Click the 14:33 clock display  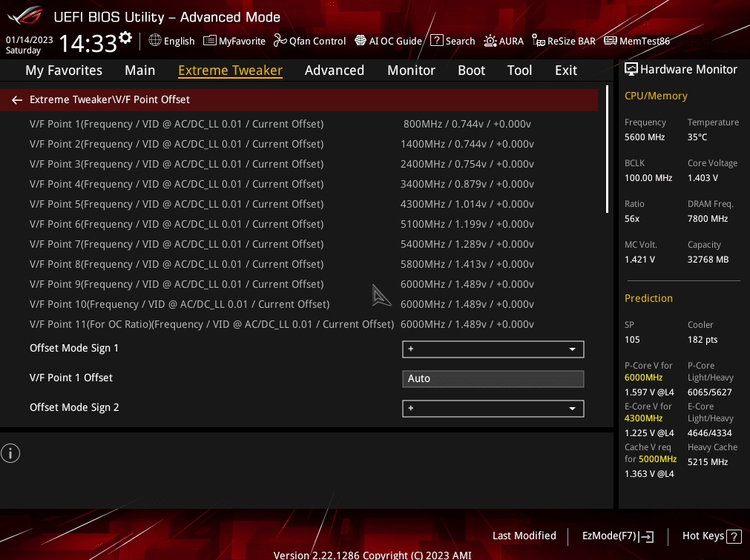pos(88,44)
